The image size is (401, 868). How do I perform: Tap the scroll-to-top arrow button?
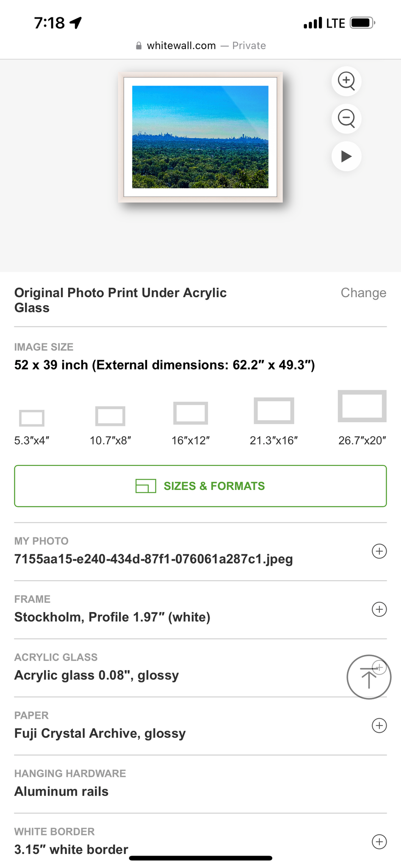[x=369, y=677]
